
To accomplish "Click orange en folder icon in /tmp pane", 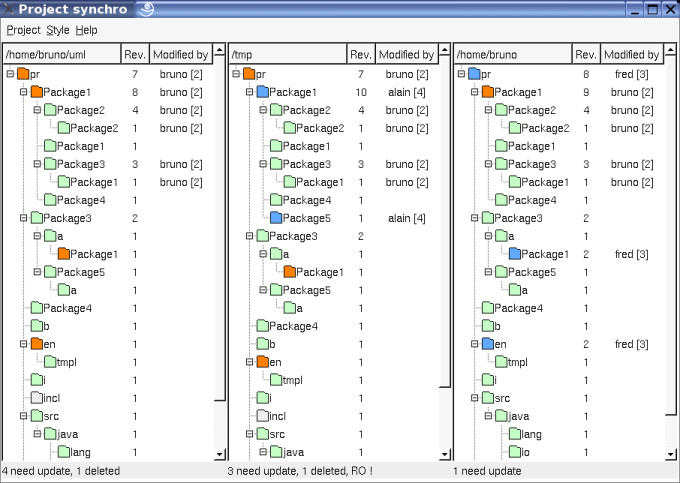I will click(x=263, y=362).
